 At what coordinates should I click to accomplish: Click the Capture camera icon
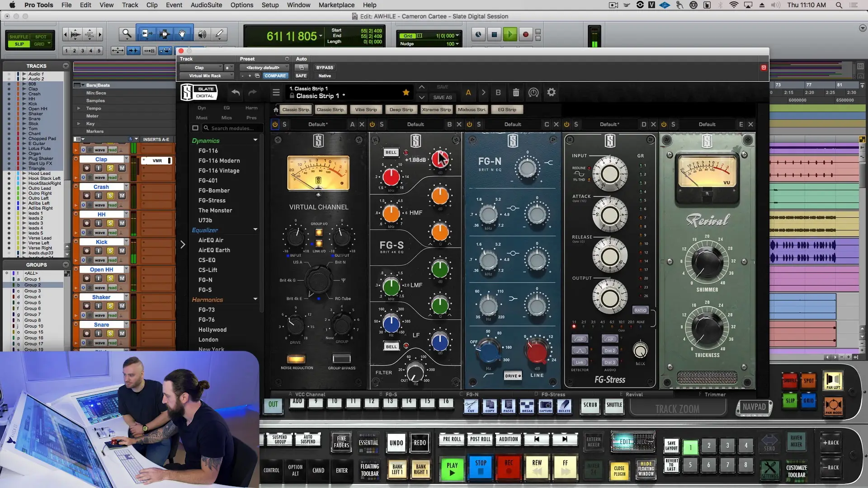pos(546,406)
